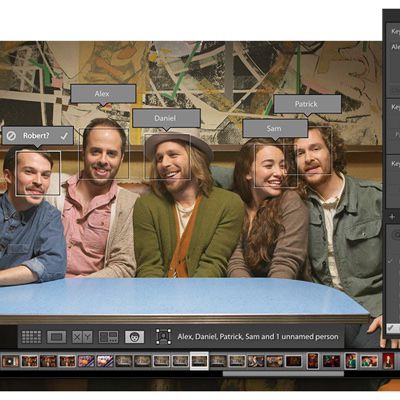Switch to Grid view icon
The width and height of the screenshot is (400, 400).
click(x=31, y=337)
